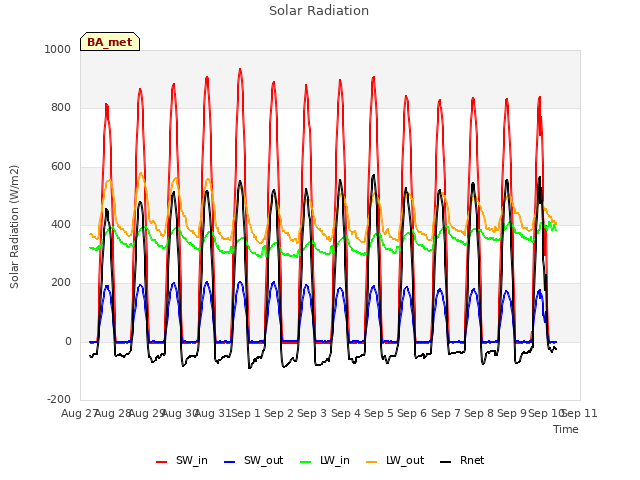
Task: Click the red SW_in legend color marker
Action: coord(162,462)
